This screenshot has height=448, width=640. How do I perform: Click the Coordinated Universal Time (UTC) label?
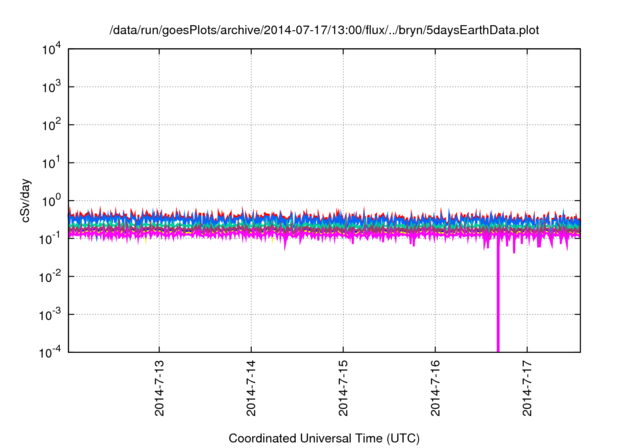(324, 438)
